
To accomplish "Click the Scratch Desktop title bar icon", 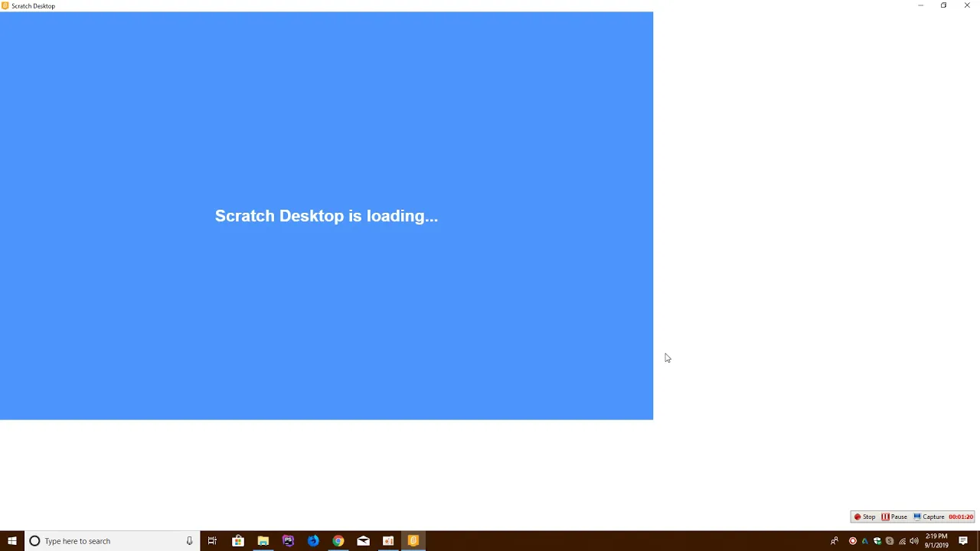I will [5, 5].
